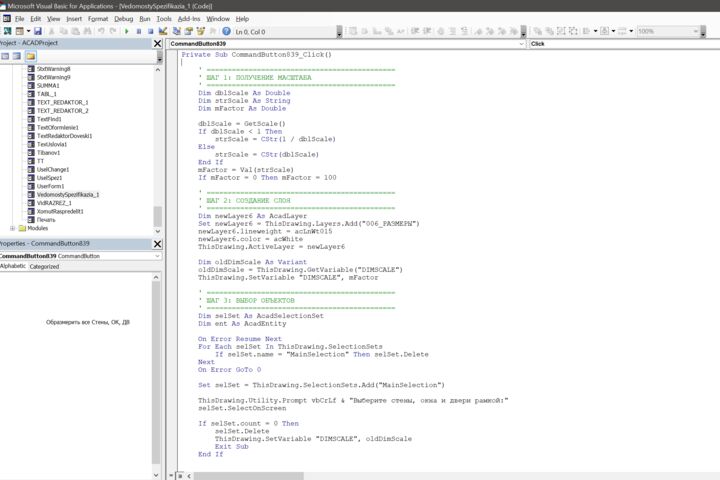Click project tree scrollbar up arrow

click(x=158, y=70)
